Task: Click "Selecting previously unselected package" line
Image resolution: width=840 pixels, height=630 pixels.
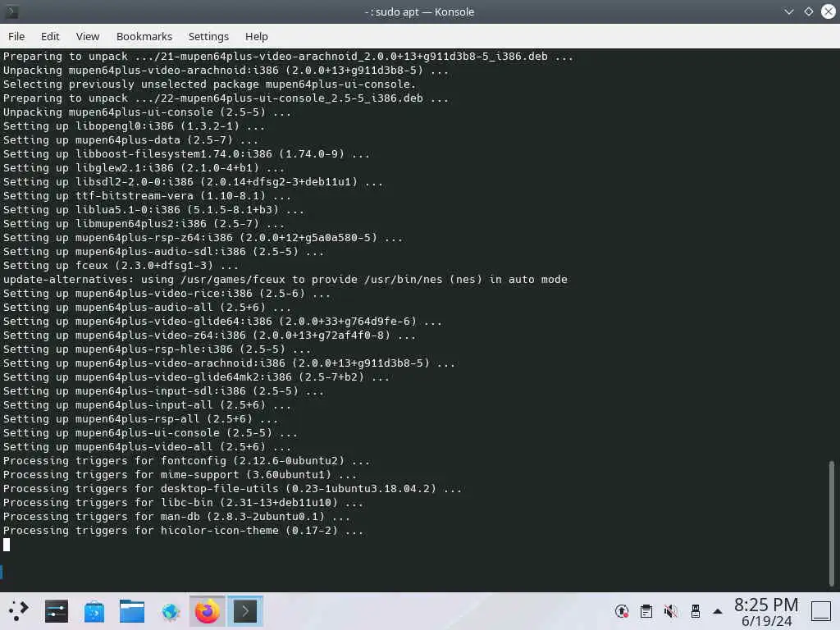Action: 209,84
